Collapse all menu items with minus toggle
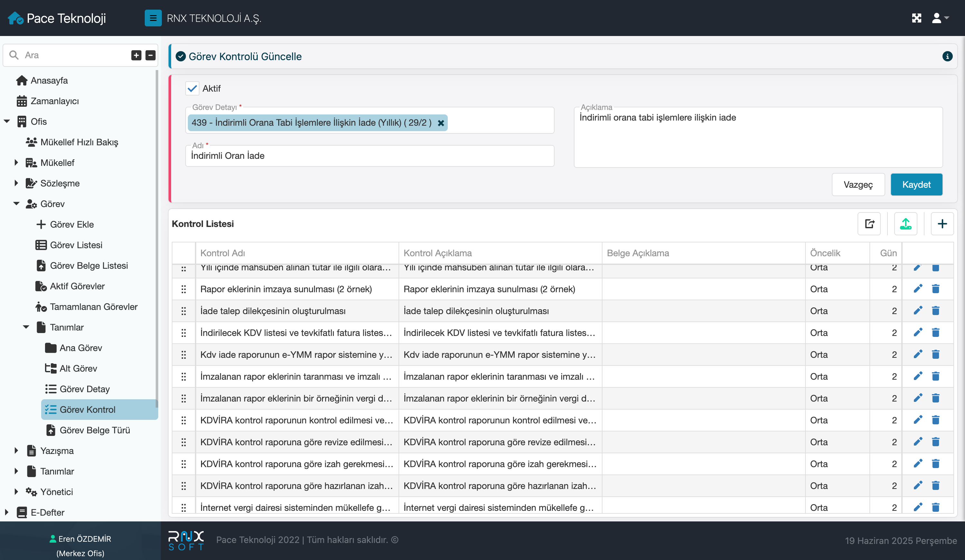Screen dimensions: 965x560 click(151, 55)
